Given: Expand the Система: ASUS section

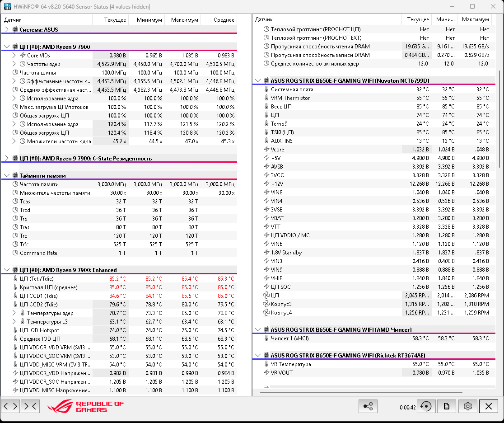Looking at the screenshot, I should tap(7, 29).
